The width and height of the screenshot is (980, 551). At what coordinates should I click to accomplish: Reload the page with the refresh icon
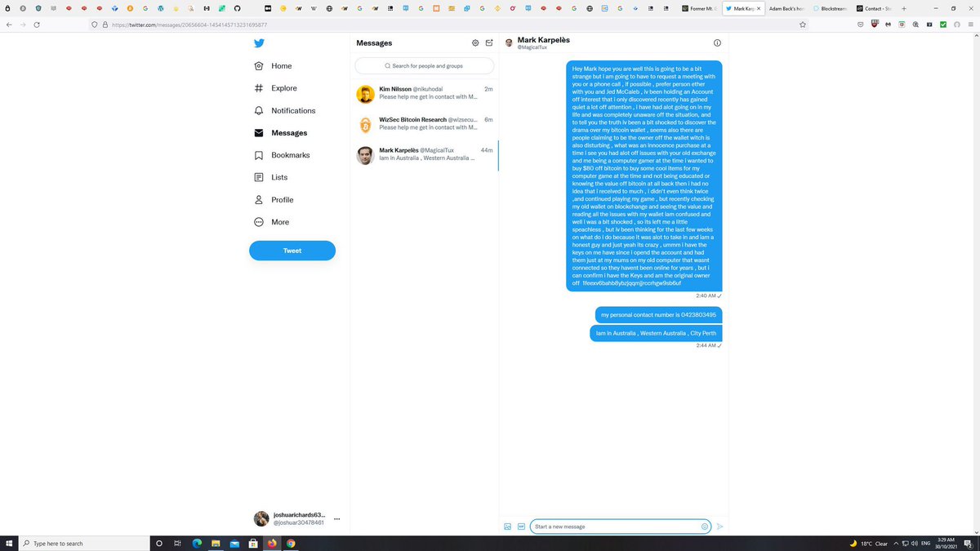[x=37, y=24]
